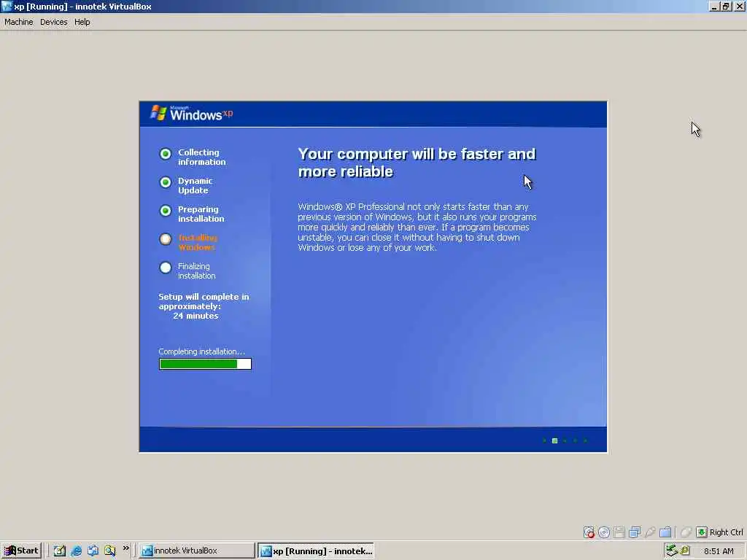Open the Help menu
The image size is (747, 560).
pos(82,22)
